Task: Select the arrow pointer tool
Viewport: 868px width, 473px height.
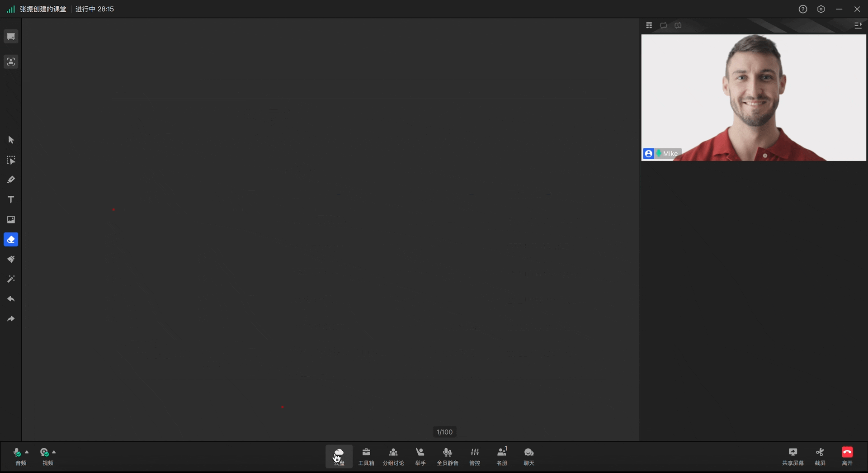Action: point(11,140)
